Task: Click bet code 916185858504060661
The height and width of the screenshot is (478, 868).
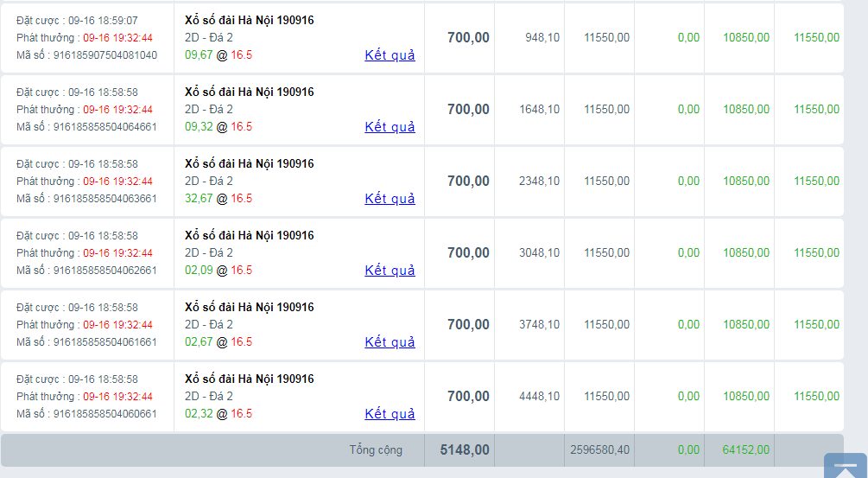Action: click(105, 414)
